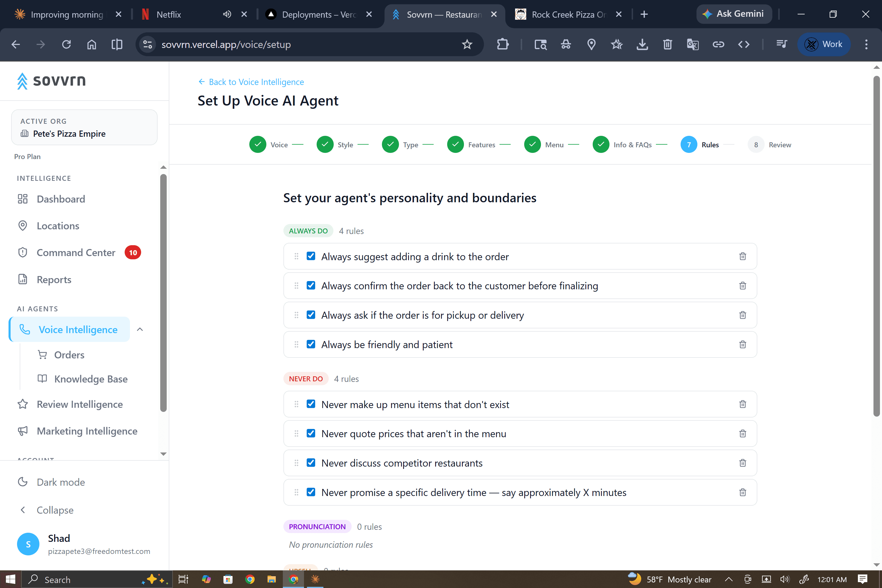Click the Ask Gemini button
The width and height of the screenshot is (882, 588).
(x=734, y=14)
